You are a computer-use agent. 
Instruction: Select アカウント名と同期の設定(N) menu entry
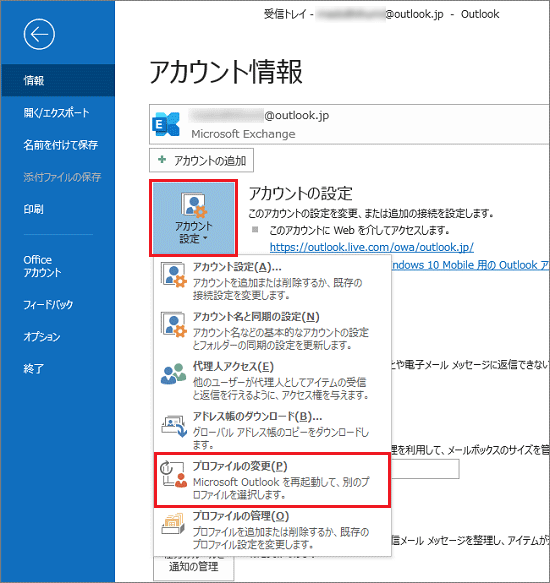tap(272, 330)
